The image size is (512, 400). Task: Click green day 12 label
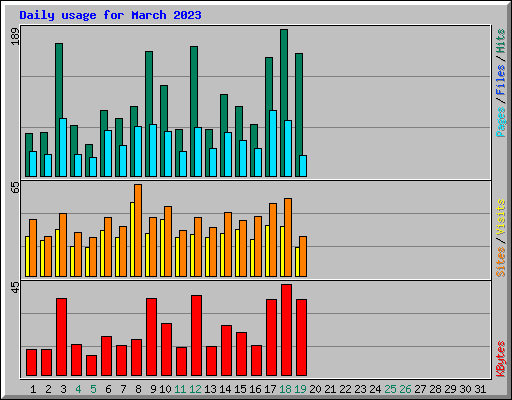click(195, 389)
